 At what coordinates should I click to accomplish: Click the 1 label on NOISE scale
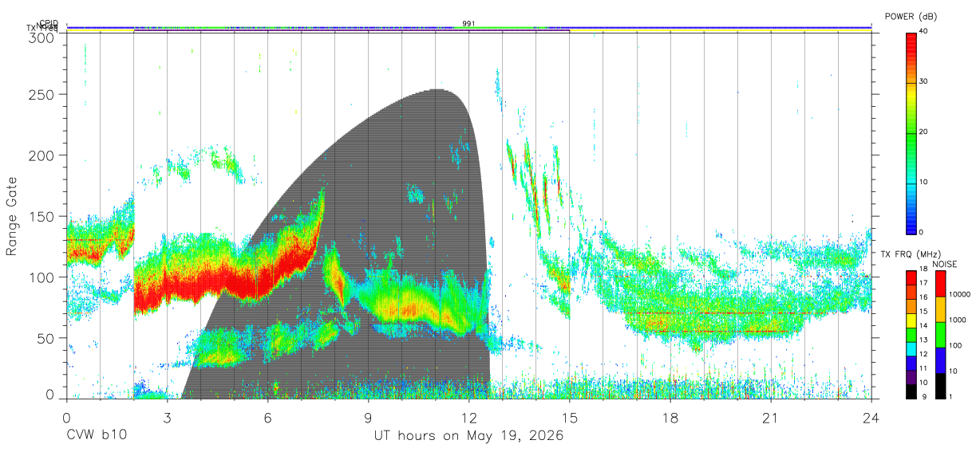point(952,396)
